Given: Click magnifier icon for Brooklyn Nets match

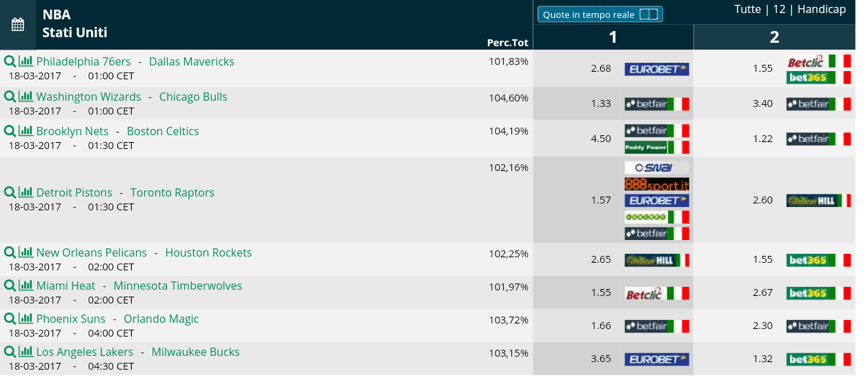Looking at the screenshot, I should (10, 131).
